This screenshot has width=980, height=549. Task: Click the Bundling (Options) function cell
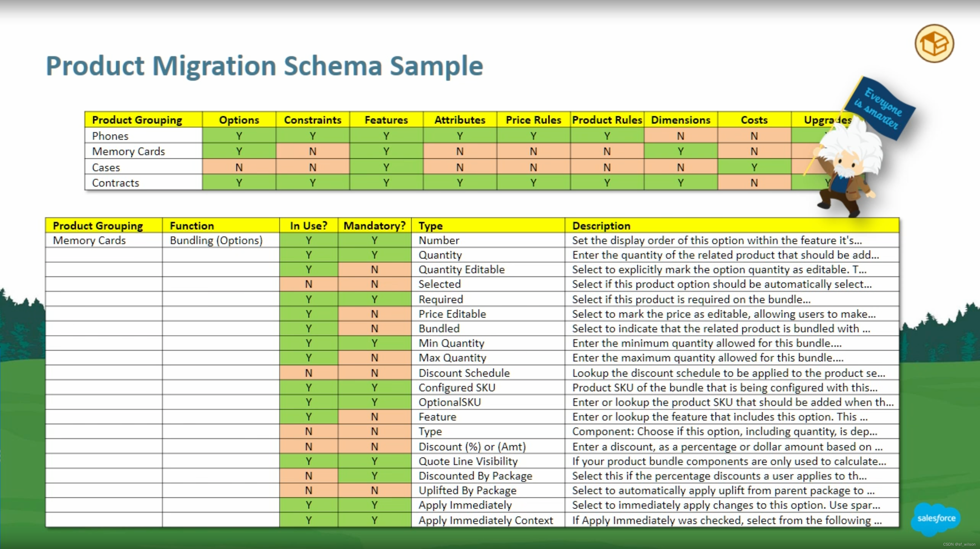[216, 241]
